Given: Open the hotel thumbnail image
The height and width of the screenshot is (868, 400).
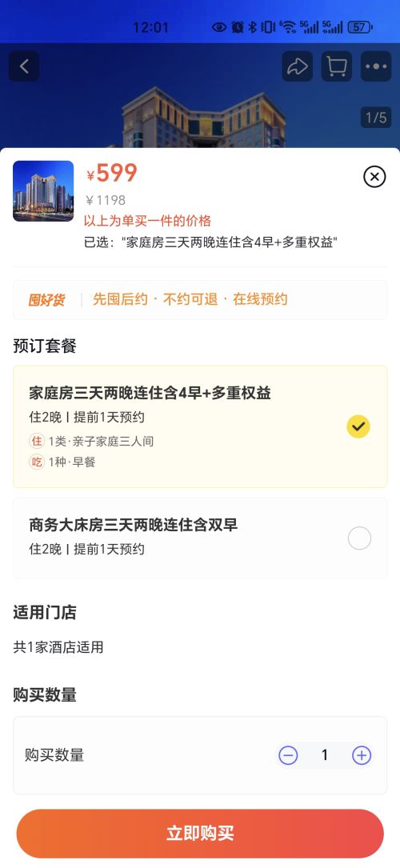Looking at the screenshot, I should pyautogui.click(x=43, y=191).
